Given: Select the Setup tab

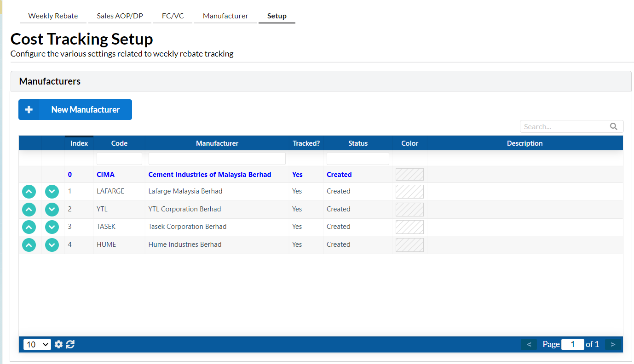Looking at the screenshot, I should (277, 16).
